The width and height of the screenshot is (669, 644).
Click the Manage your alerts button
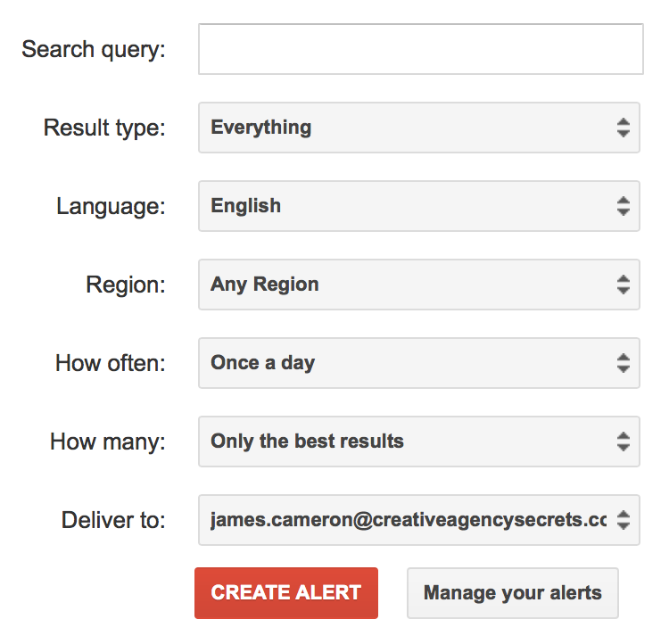pos(512,593)
